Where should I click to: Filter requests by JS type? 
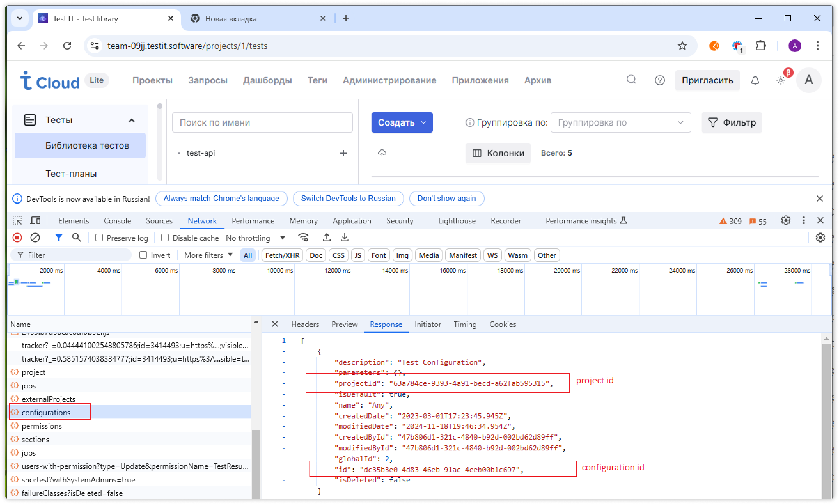point(358,255)
